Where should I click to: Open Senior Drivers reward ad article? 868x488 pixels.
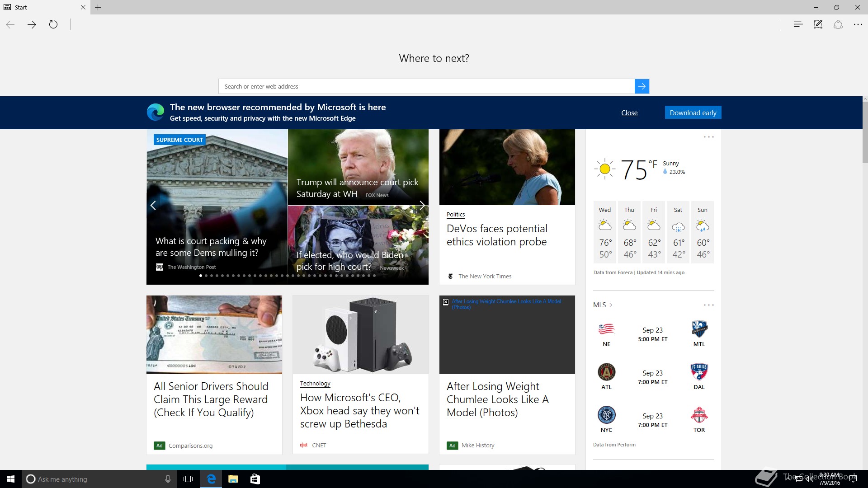(x=211, y=399)
